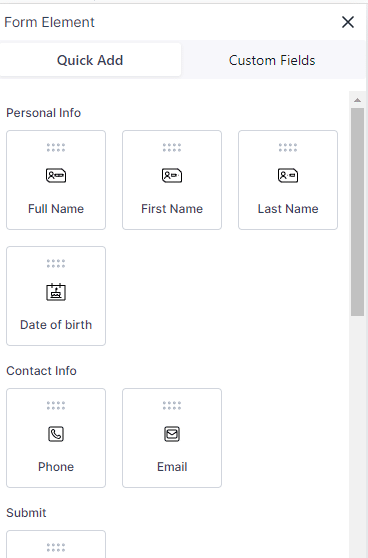Click the First Name label text
This screenshot has width=368, height=558.
172,209
